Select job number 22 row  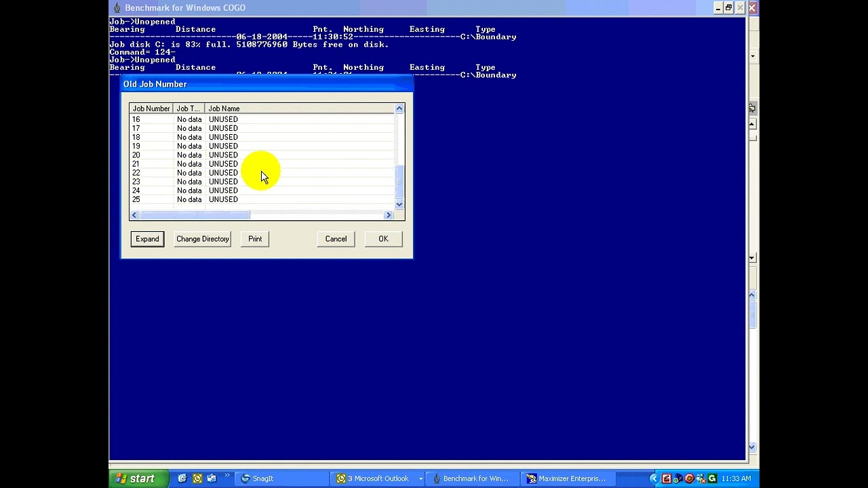262,173
